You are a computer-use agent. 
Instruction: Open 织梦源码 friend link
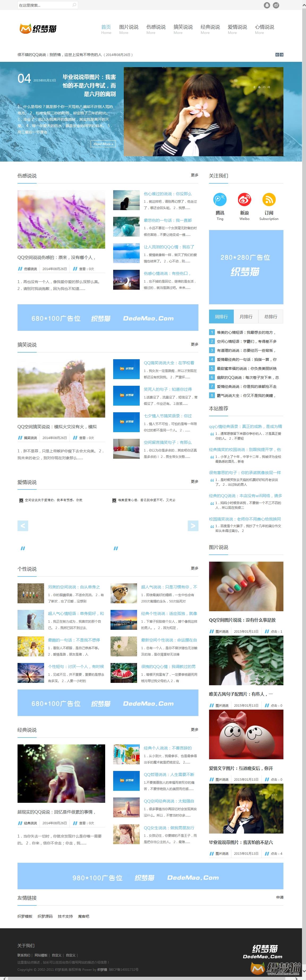point(45,917)
